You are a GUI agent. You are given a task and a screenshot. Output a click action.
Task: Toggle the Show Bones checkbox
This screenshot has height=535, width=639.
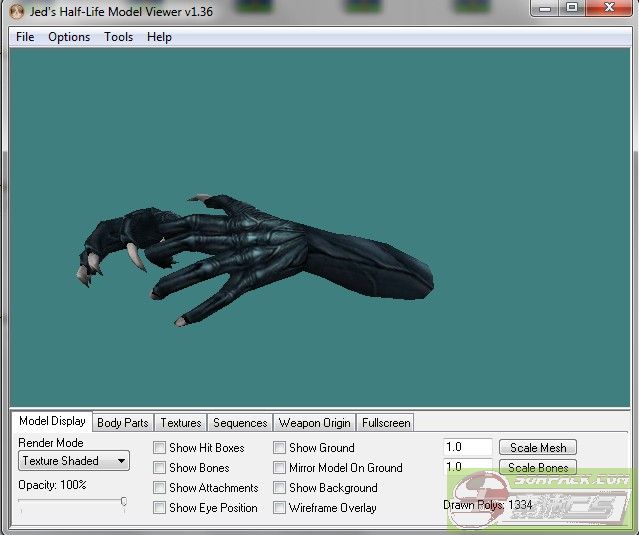pos(160,468)
